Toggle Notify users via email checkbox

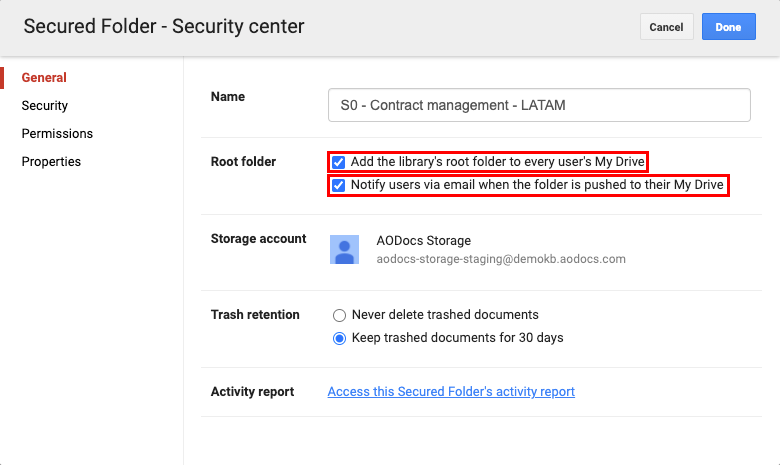pyautogui.click(x=339, y=185)
